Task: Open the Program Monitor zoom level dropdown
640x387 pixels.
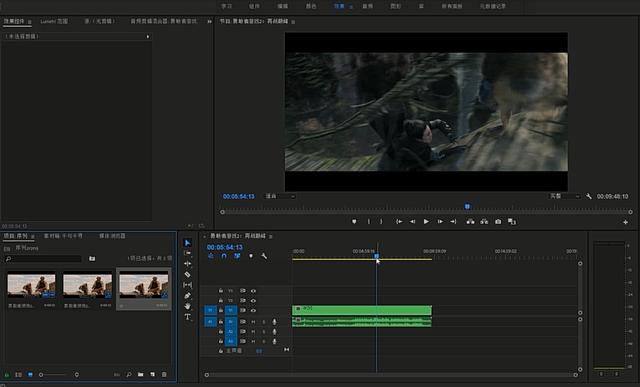Action: 280,196
